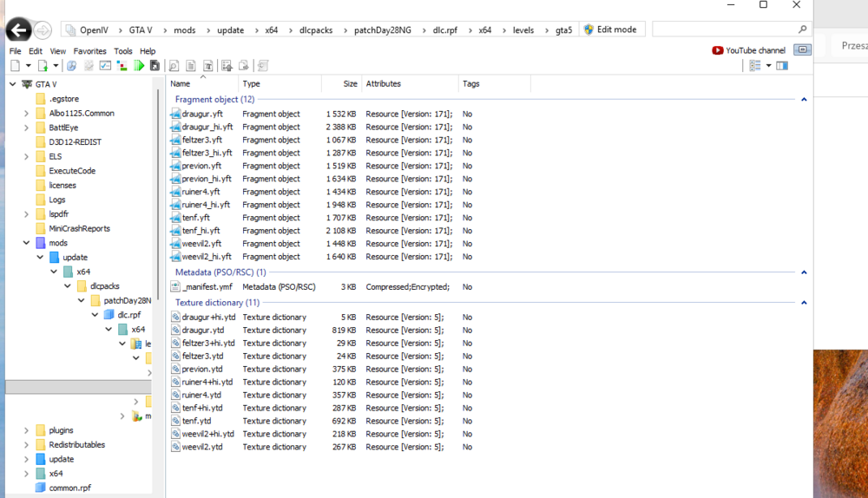Expand the lspdfr folder tree node

(26, 214)
